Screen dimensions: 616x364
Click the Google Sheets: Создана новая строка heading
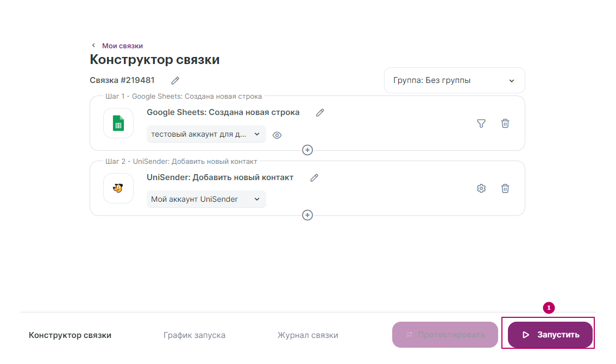223,113
